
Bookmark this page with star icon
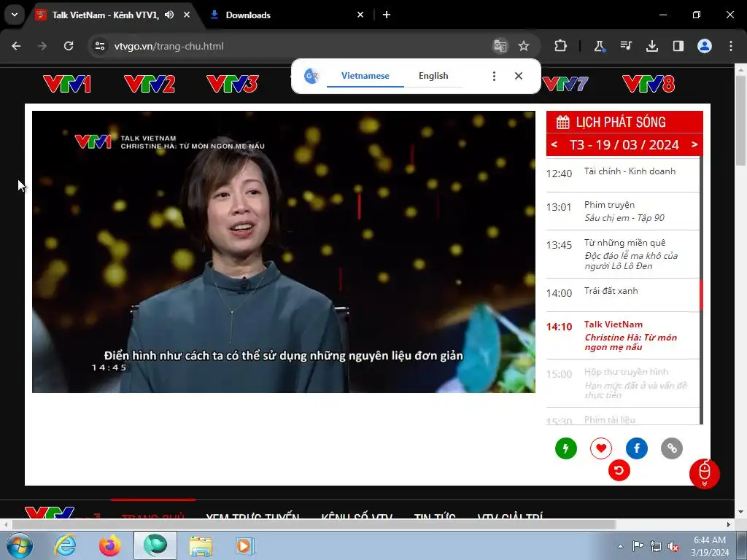pos(524,46)
